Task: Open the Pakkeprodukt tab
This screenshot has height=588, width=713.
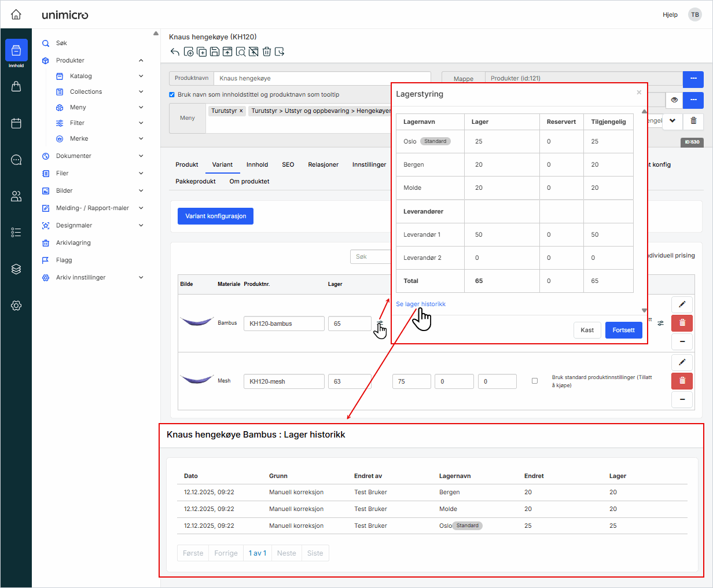Action: tap(196, 181)
